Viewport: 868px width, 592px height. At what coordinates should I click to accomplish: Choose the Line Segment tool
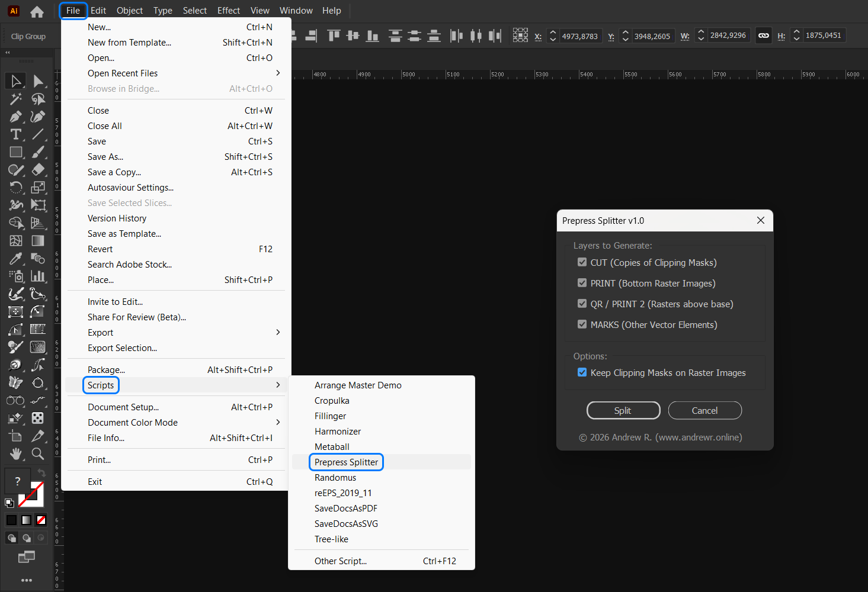point(38,134)
